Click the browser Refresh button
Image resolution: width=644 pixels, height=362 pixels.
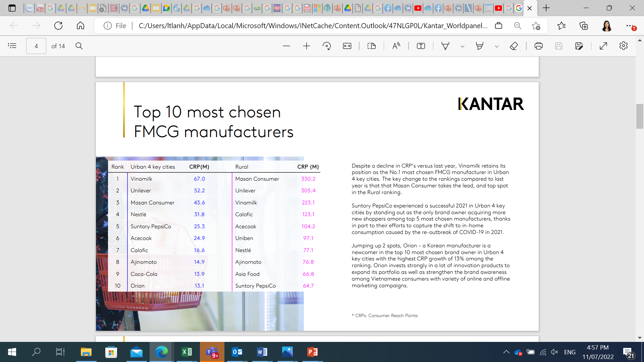(58, 26)
